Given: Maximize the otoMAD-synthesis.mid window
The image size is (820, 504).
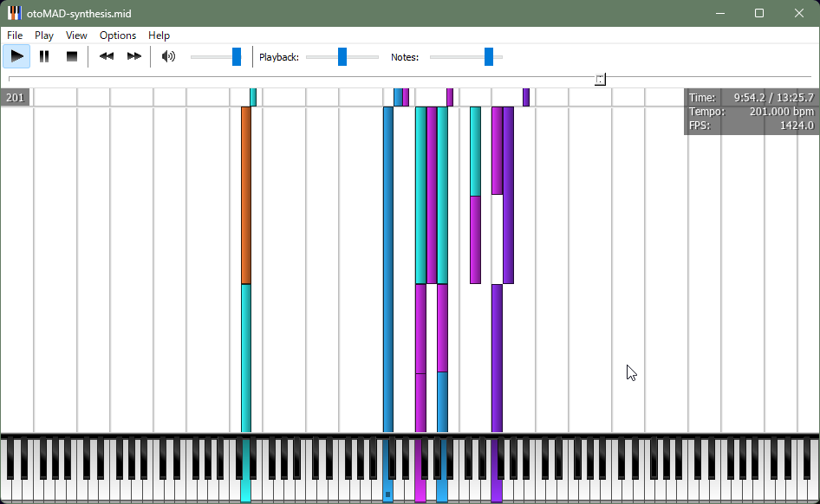Looking at the screenshot, I should 759,14.
